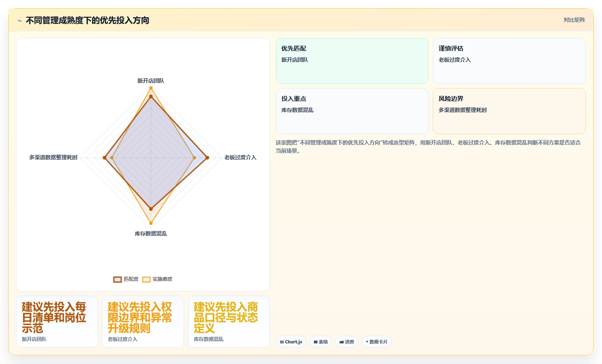
Task: Select the 表格 tag chip
Action: (320, 342)
